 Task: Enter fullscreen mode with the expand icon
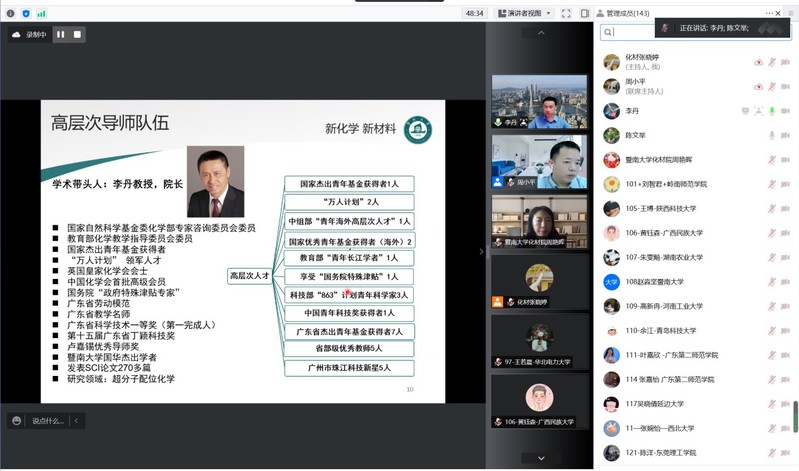point(567,13)
